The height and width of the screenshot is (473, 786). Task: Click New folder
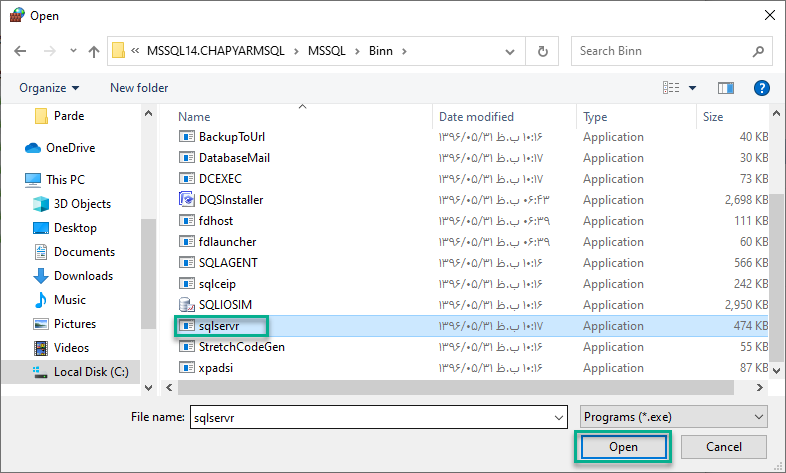click(x=139, y=88)
